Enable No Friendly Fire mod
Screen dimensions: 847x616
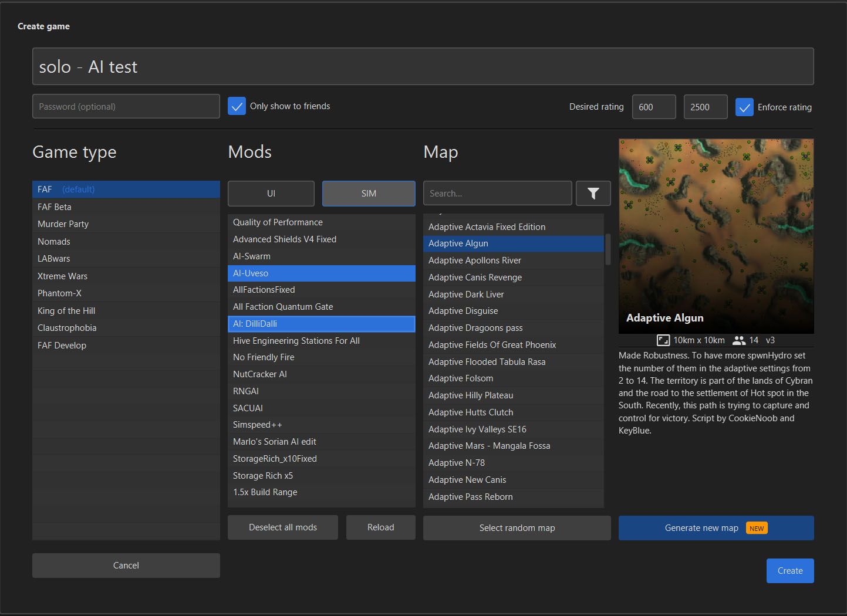tap(322, 357)
